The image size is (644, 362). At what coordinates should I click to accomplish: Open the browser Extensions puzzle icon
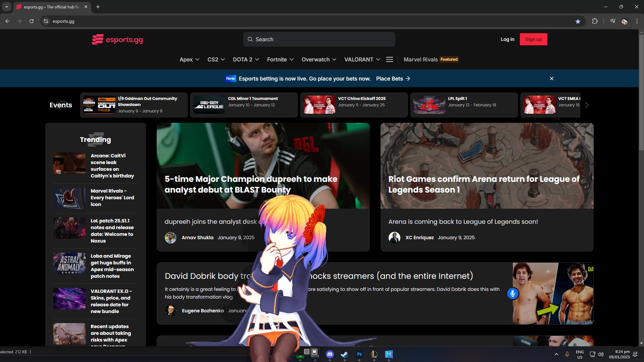[595, 21]
